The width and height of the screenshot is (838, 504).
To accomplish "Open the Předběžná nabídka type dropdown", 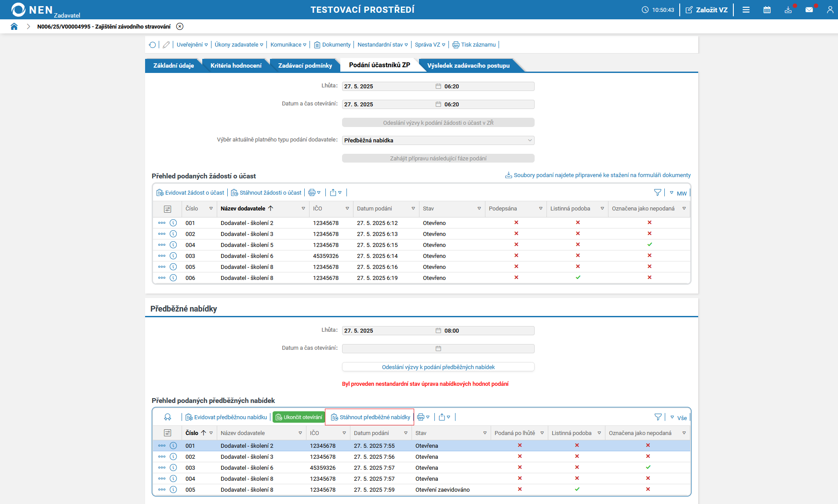I will (x=438, y=140).
